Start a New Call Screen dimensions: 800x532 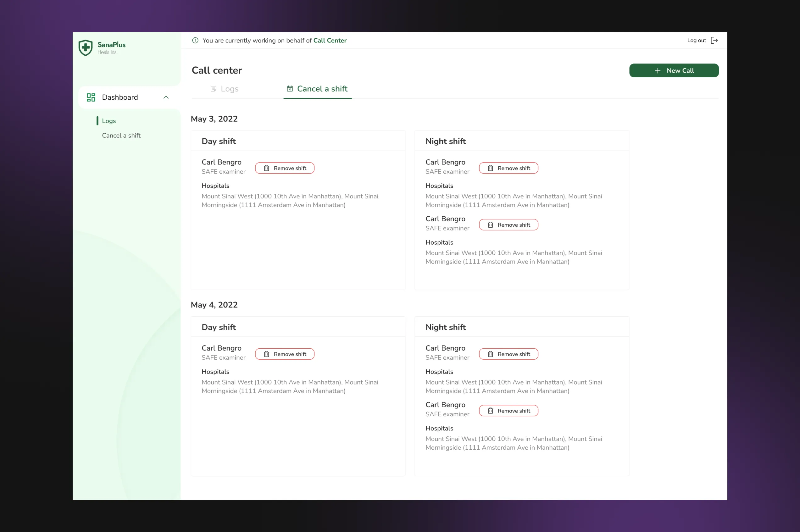tap(674, 70)
